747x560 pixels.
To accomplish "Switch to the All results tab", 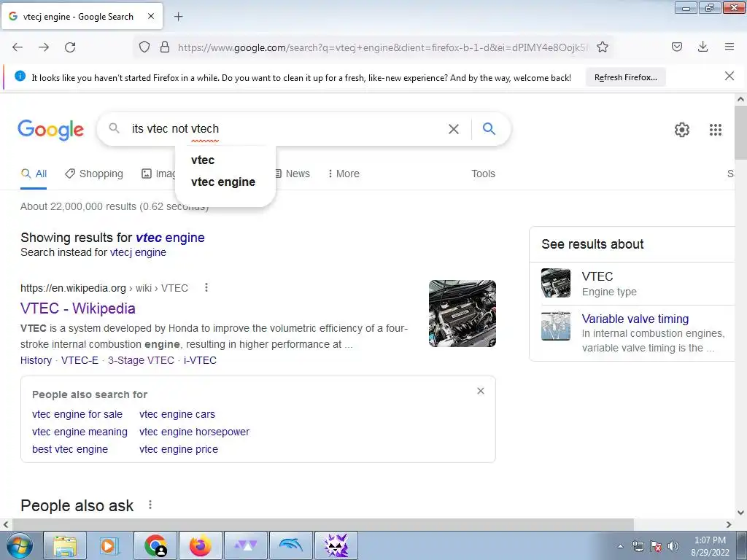I will tap(34, 174).
